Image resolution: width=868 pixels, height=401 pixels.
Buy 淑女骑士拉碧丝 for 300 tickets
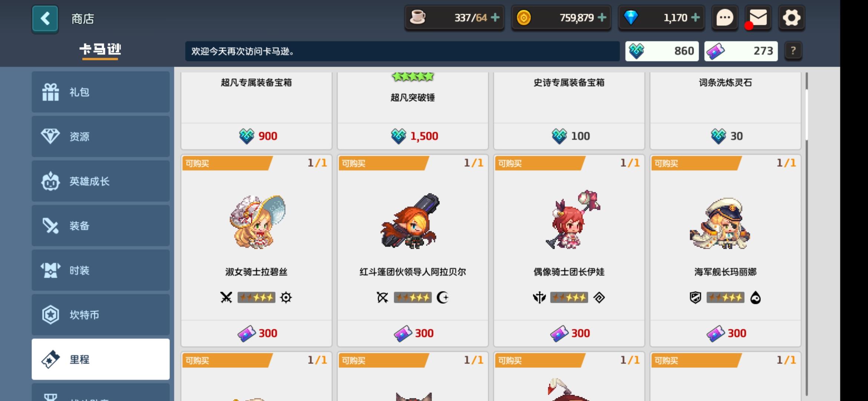(256, 333)
